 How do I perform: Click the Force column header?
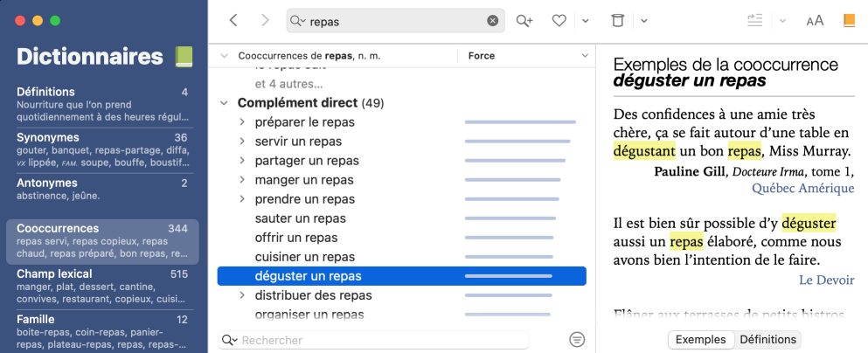[481, 56]
